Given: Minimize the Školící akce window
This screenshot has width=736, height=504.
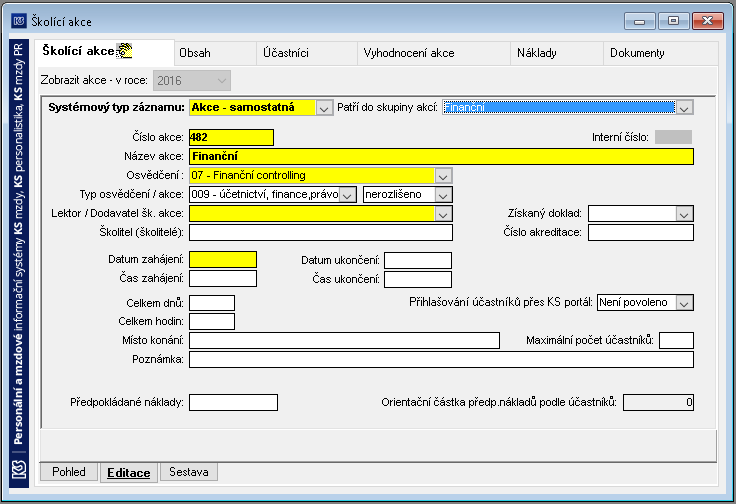Looking at the screenshot, I should [x=639, y=21].
